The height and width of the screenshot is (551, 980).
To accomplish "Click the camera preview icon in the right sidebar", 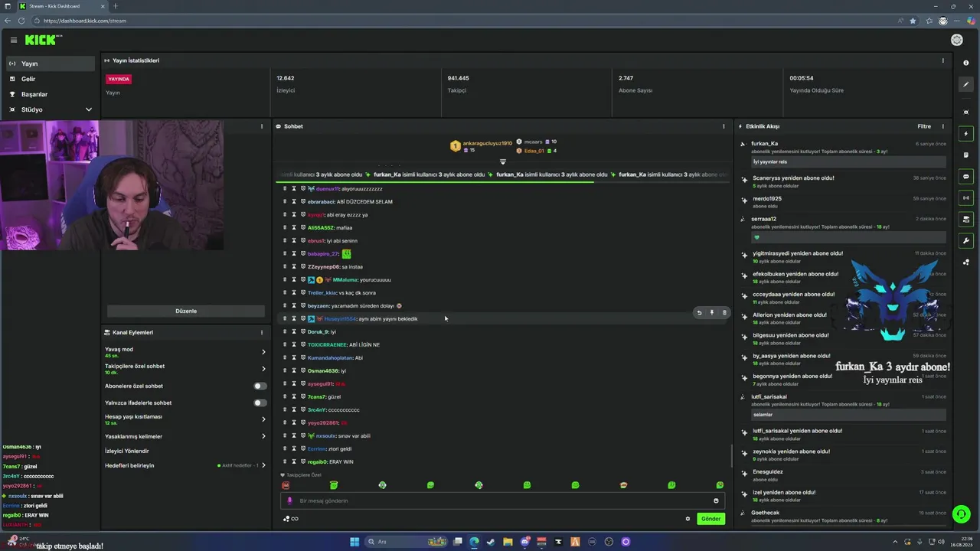I will (966, 112).
